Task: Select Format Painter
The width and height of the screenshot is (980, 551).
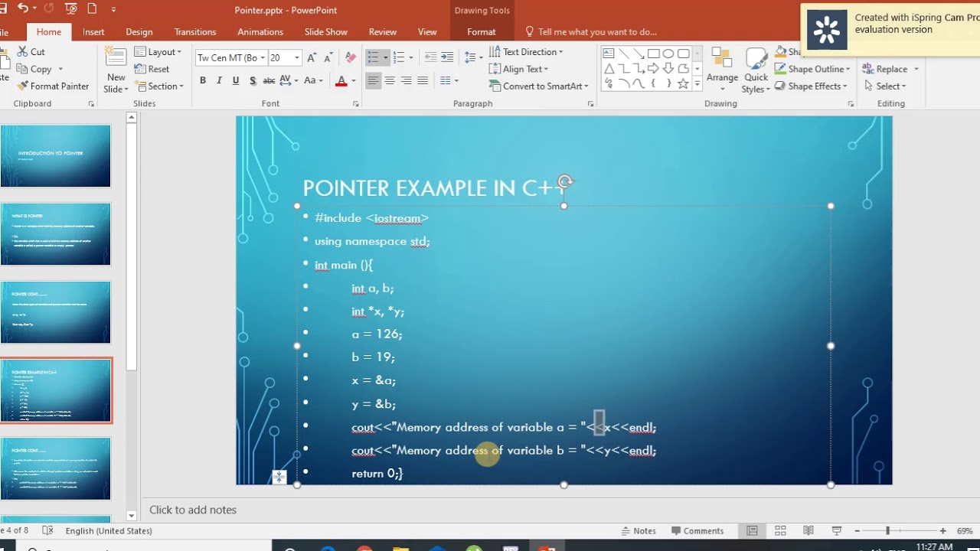Action: click(53, 86)
